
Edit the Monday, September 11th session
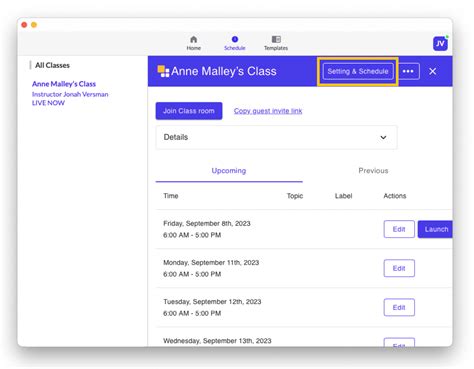coord(399,268)
